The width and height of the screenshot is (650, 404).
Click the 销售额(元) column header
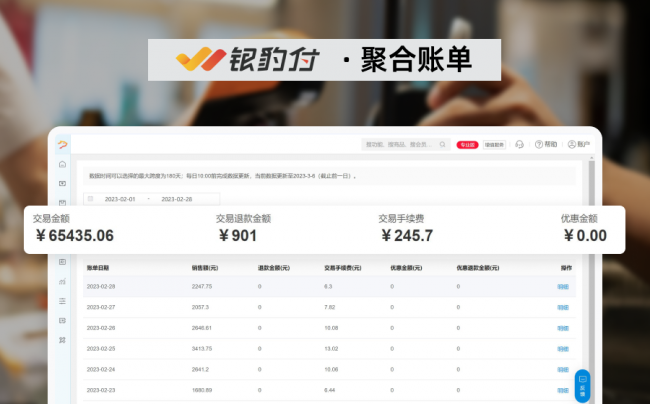pyautogui.click(x=205, y=268)
